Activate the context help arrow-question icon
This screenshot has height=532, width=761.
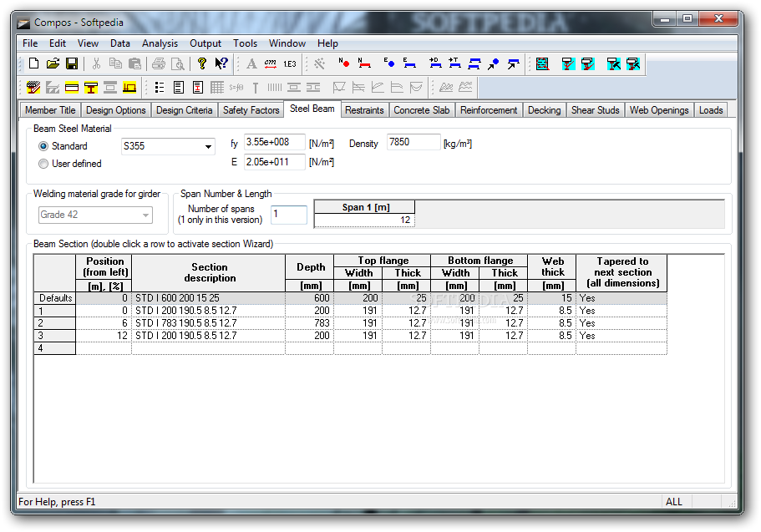coord(221,63)
